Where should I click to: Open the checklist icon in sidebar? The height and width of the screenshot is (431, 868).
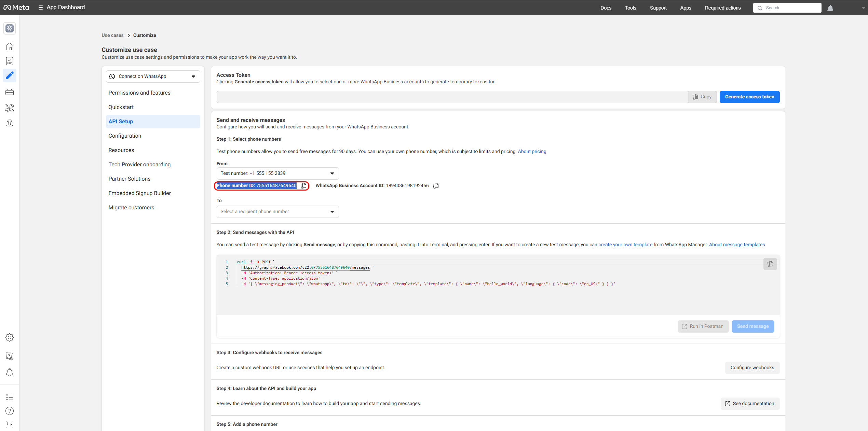(x=10, y=61)
